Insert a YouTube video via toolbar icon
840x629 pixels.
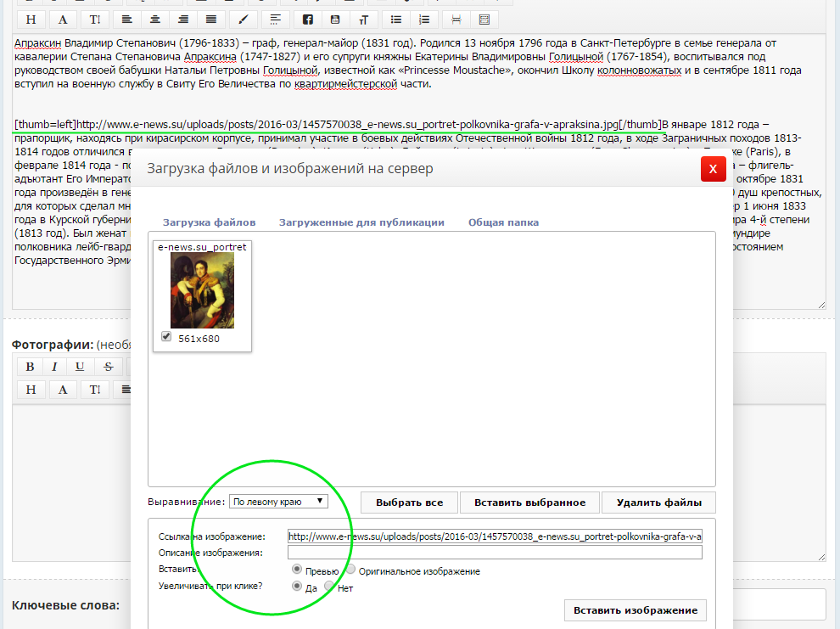[x=336, y=19]
